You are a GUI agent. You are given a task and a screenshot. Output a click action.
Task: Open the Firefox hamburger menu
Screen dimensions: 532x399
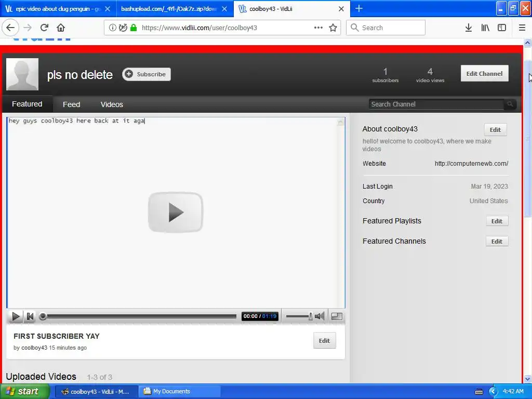tap(522, 28)
